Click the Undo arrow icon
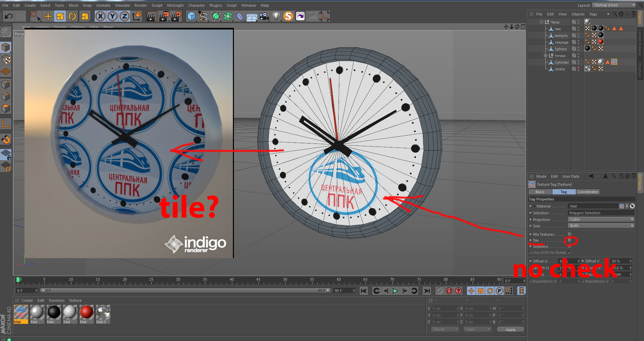Image resolution: width=644 pixels, height=341 pixels. click(9, 16)
